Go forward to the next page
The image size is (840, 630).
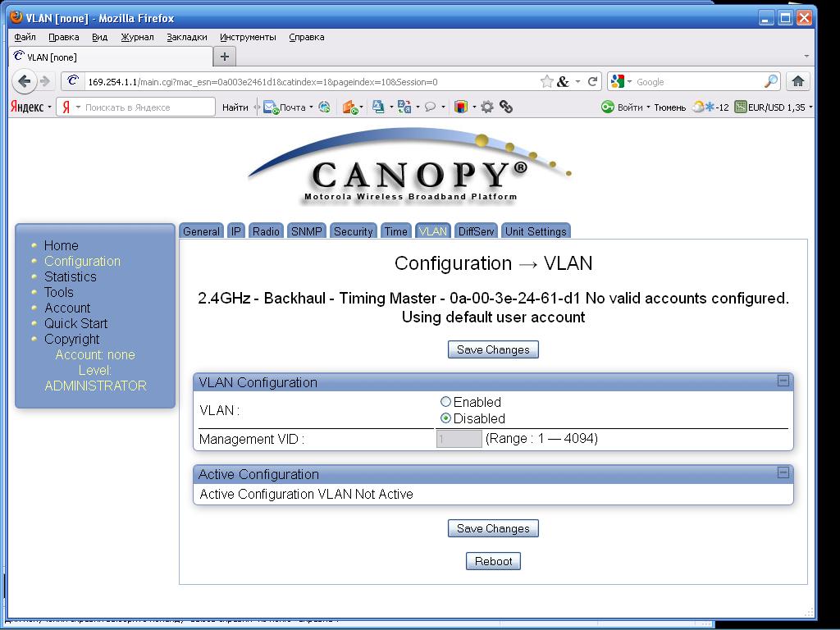(x=46, y=81)
